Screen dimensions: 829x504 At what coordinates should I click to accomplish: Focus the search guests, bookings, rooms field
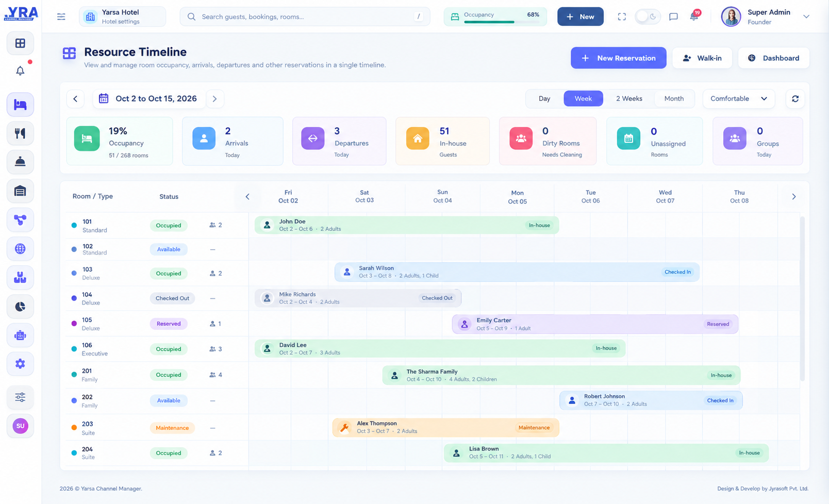(305, 16)
